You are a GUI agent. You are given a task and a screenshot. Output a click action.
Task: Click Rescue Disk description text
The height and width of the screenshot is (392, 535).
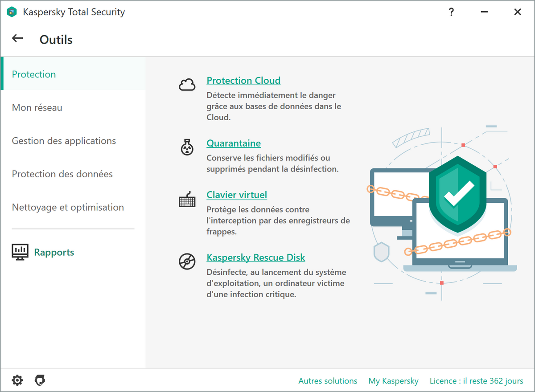[x=276, y=283]
